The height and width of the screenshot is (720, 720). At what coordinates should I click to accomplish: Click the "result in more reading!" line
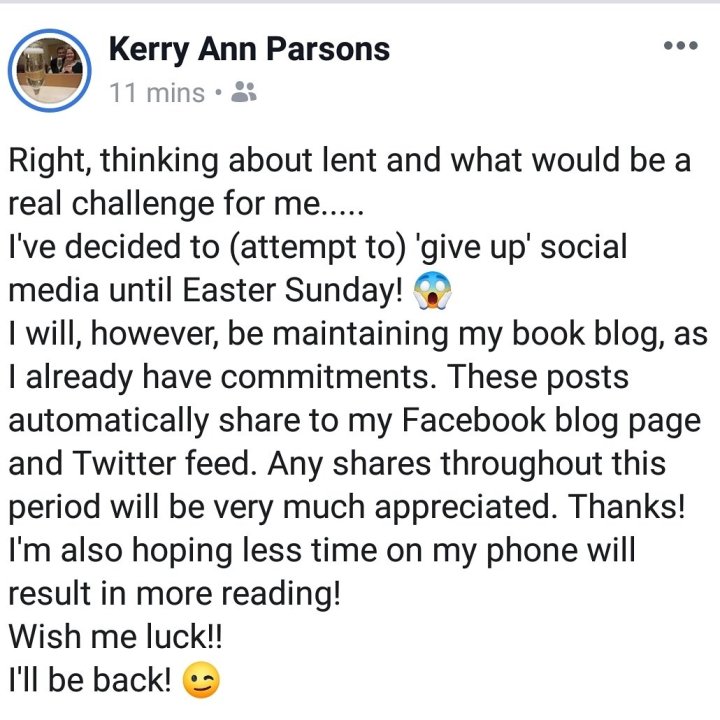coord(174,593)
